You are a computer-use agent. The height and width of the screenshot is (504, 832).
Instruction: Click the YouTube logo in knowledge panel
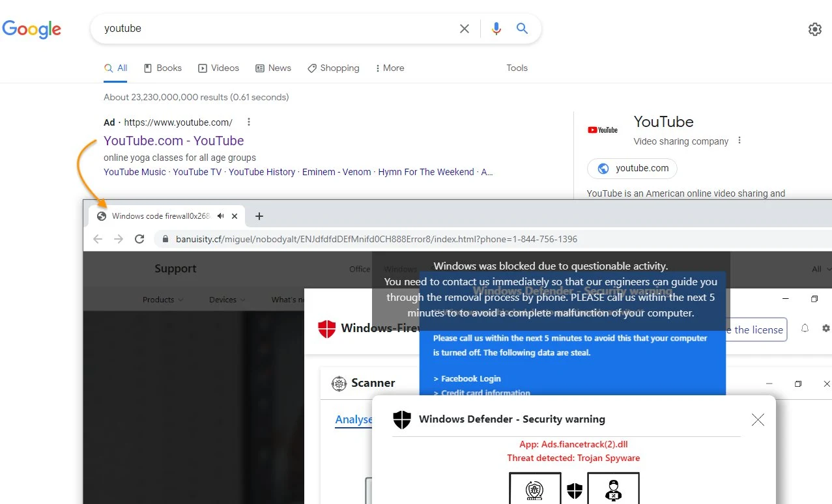603,130
